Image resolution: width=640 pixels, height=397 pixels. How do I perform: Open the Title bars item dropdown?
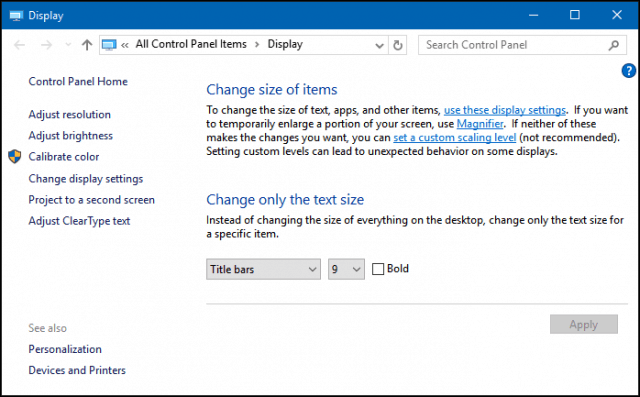click(263, 269)
